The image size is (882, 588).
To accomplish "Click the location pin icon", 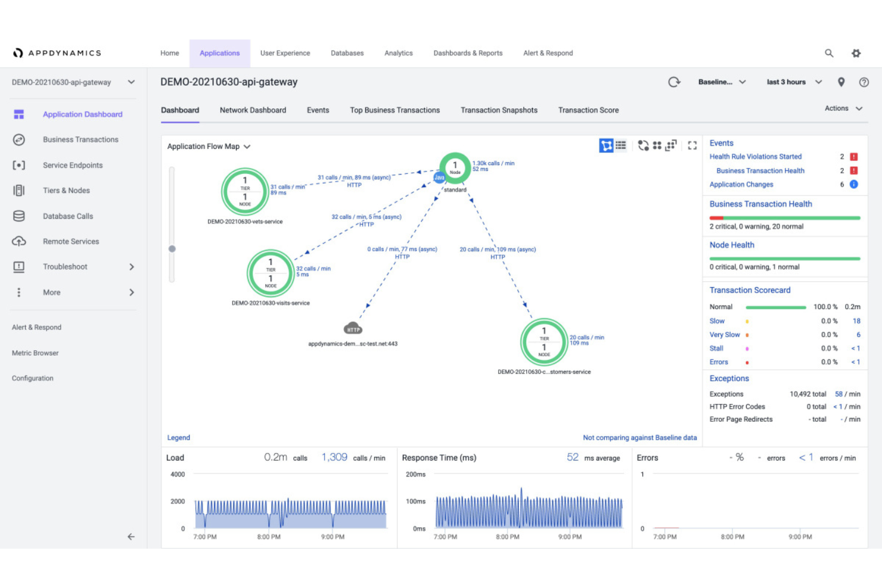I will click(x=841, y=82).
